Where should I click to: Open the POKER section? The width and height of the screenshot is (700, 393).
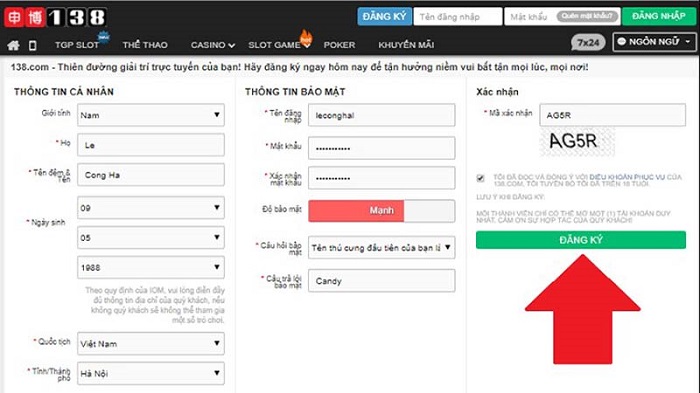point(339,45)
